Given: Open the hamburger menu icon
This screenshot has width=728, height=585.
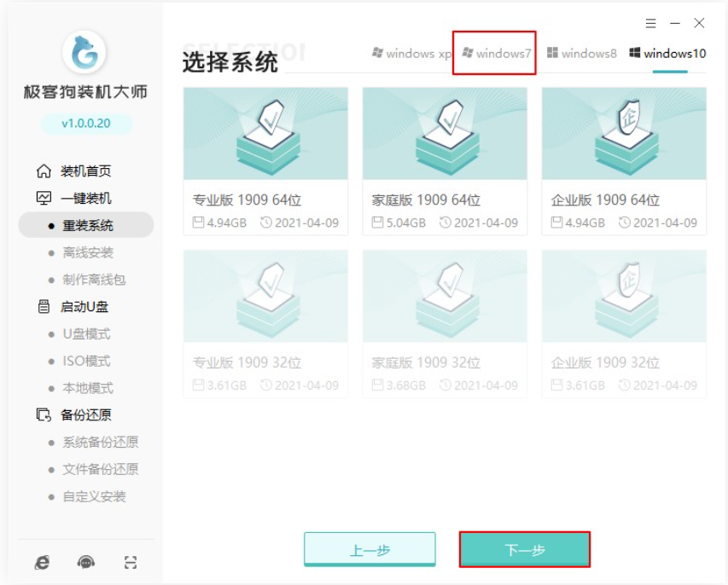Looking at the screenshot, I should 651,23.
